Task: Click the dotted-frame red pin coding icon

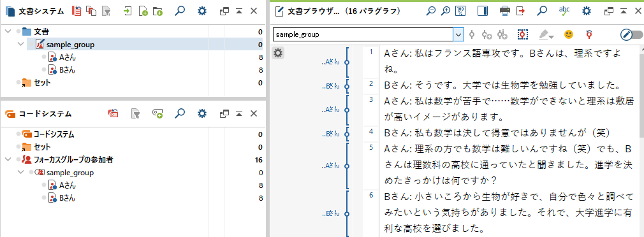Action: 522,35
